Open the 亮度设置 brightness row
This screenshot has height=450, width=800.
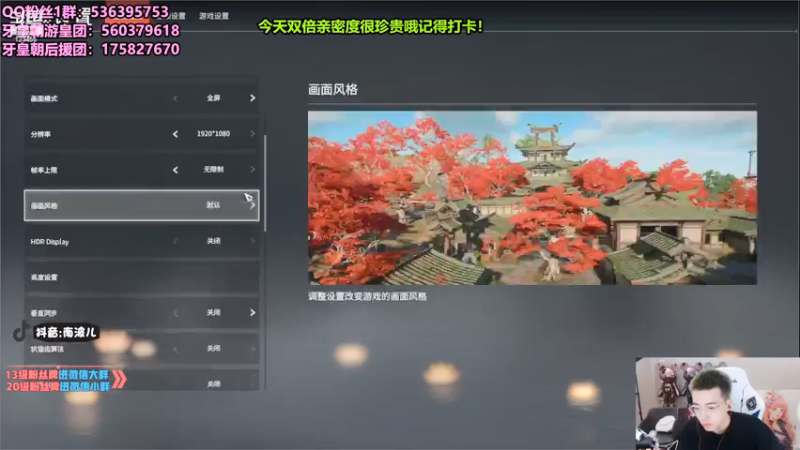141,277
